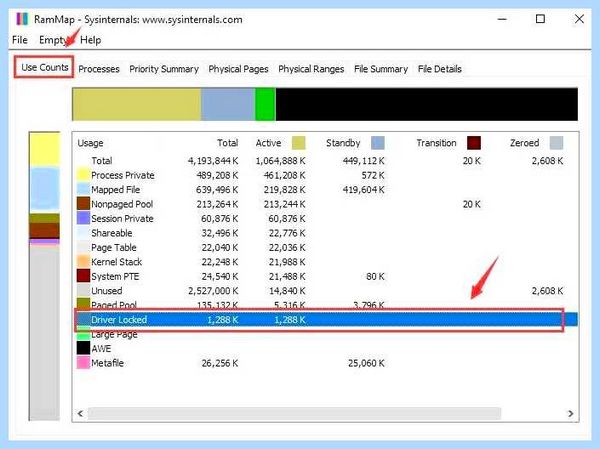Image resolution: width=600 pixels, height=449 pixels.
Task: Click the Unused gray swatch
Action: (83, 291)
